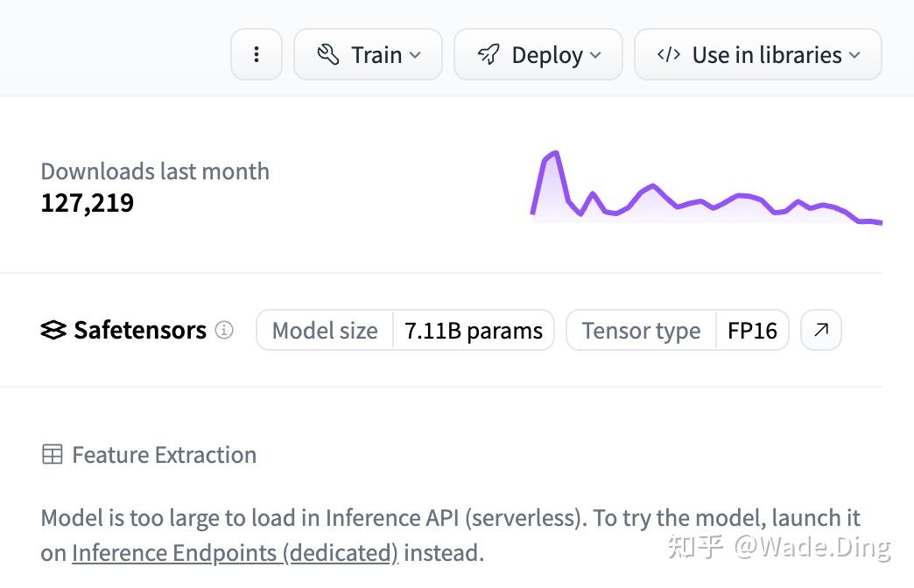The width and height of the screenshot is (914, 588).
Task: Click the 127,219 downloads count
Action: coord(88,203)
